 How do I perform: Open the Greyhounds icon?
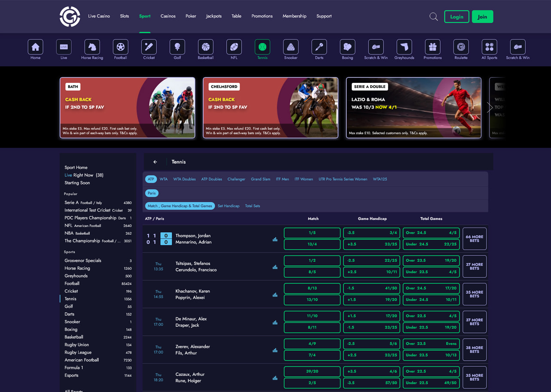click(x=404, y=47)
